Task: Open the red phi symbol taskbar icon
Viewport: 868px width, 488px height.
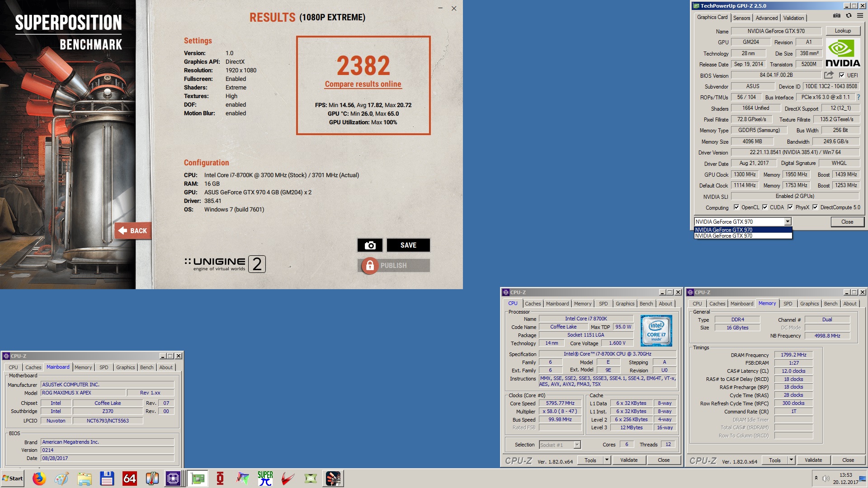Action: (x=220, y=479)
